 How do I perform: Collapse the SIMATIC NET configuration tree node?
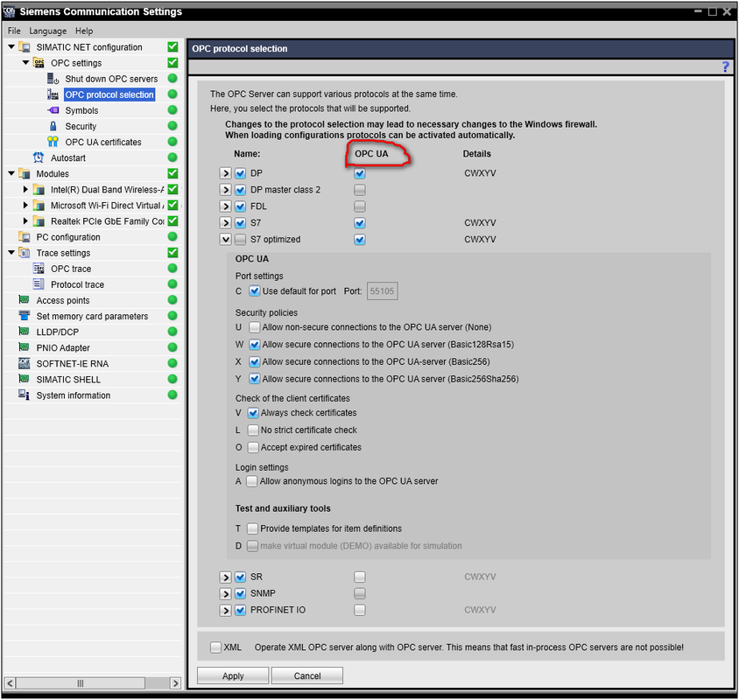pyautogui.click(x=11, y=46)
